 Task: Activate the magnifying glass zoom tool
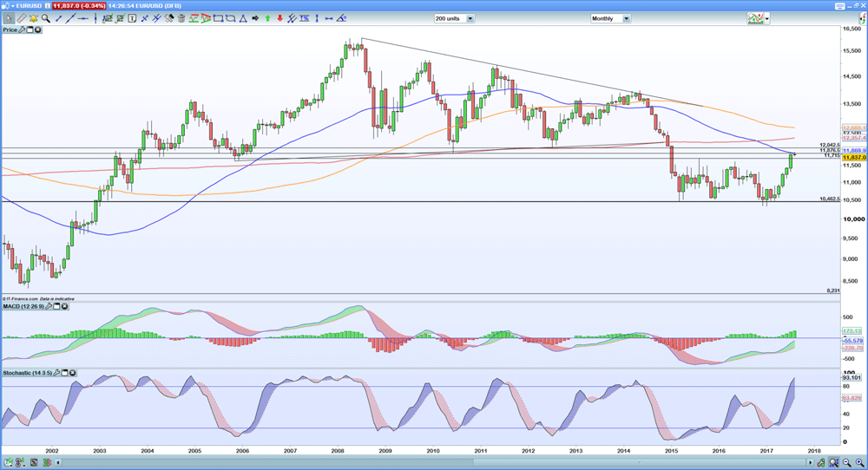pos(46,18)
